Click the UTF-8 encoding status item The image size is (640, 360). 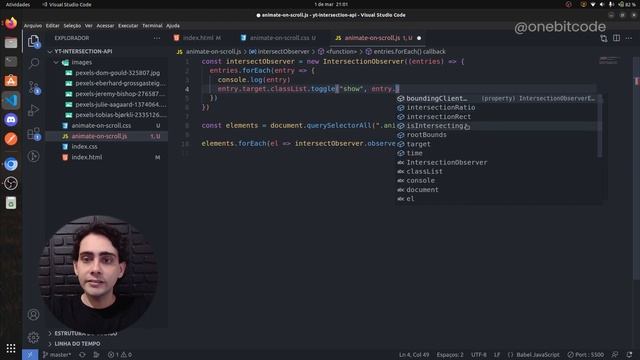[x=479, y=355]
